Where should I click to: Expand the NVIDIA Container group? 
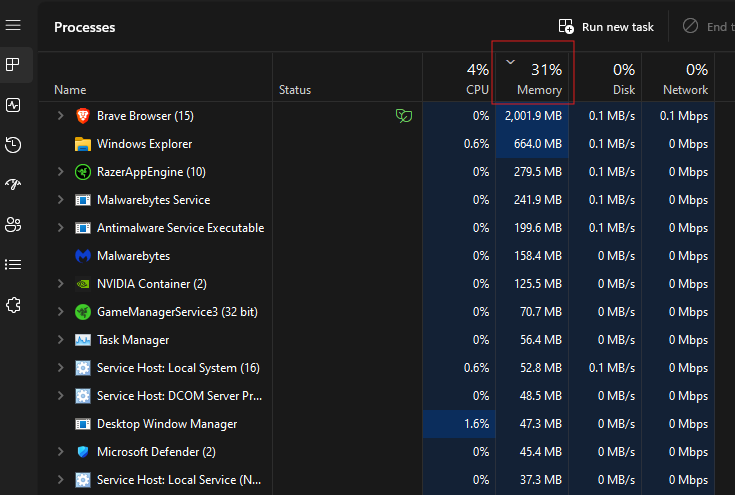pos(60,284)
